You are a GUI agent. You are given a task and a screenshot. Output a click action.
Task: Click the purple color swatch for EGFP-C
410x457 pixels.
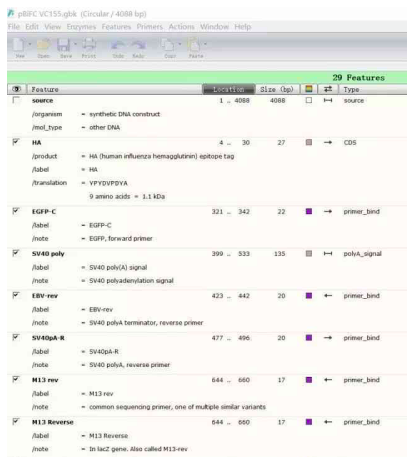[x=309, y=211]
